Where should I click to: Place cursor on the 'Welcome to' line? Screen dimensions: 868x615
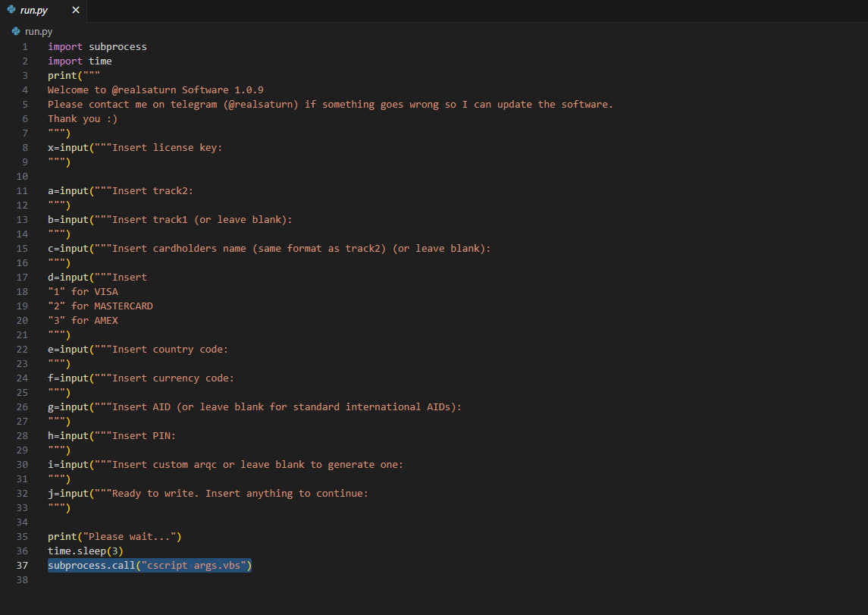[155, 90]
